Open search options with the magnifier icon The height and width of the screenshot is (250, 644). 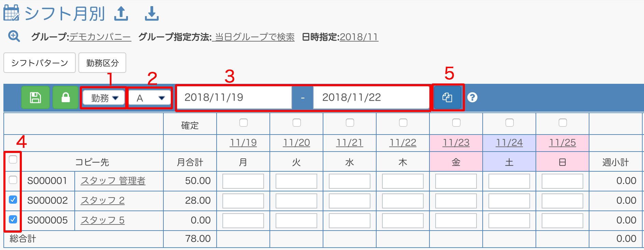click(14, 36)
